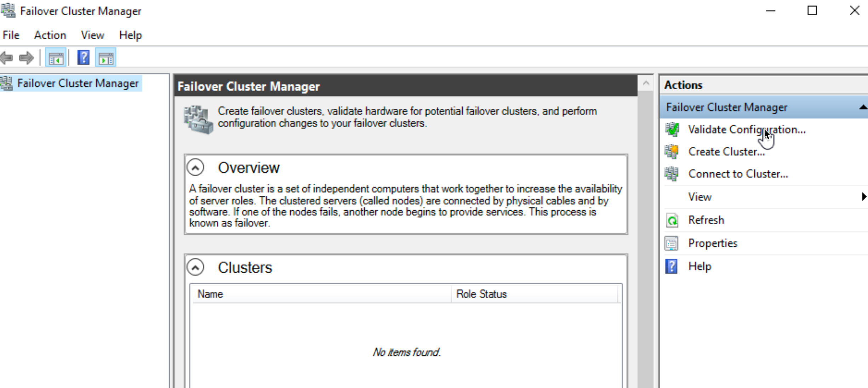Collapse the Failover Cluster Manager actions group

tap(863, 107)
